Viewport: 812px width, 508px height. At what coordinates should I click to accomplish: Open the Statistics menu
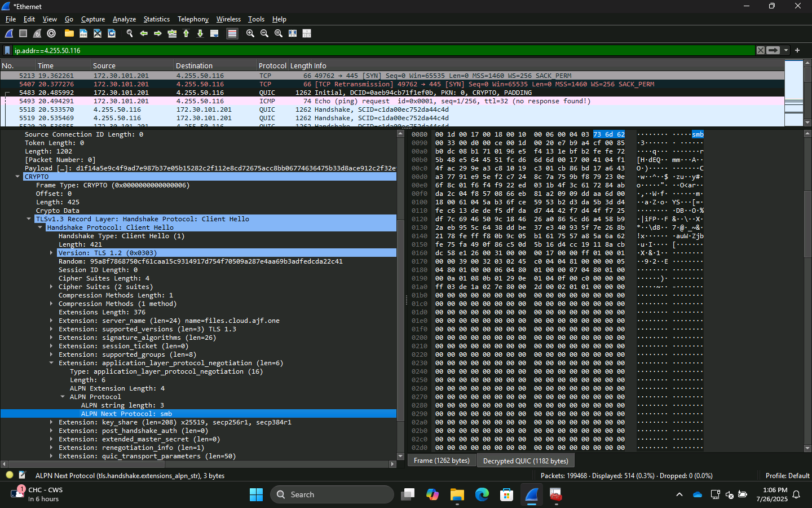click(156, 19)
